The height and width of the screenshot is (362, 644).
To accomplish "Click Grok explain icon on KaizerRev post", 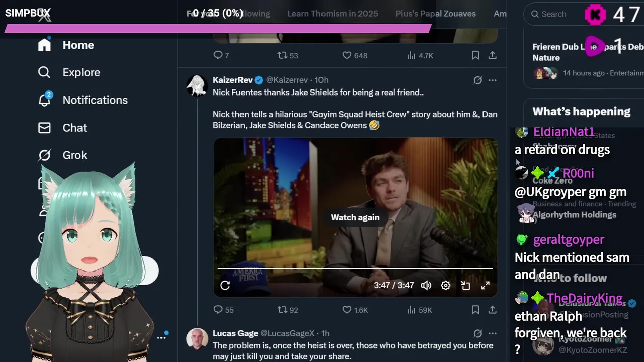I will (478, 80).
